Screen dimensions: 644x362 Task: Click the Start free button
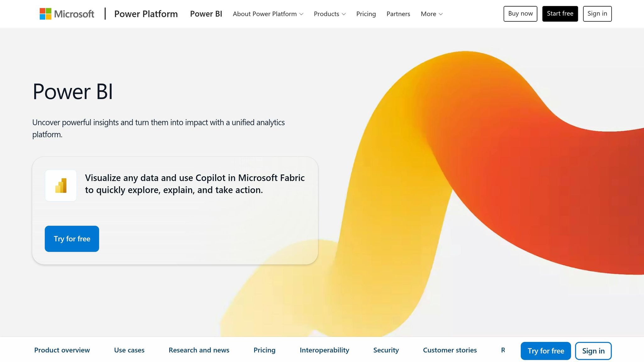coord(560,14)
